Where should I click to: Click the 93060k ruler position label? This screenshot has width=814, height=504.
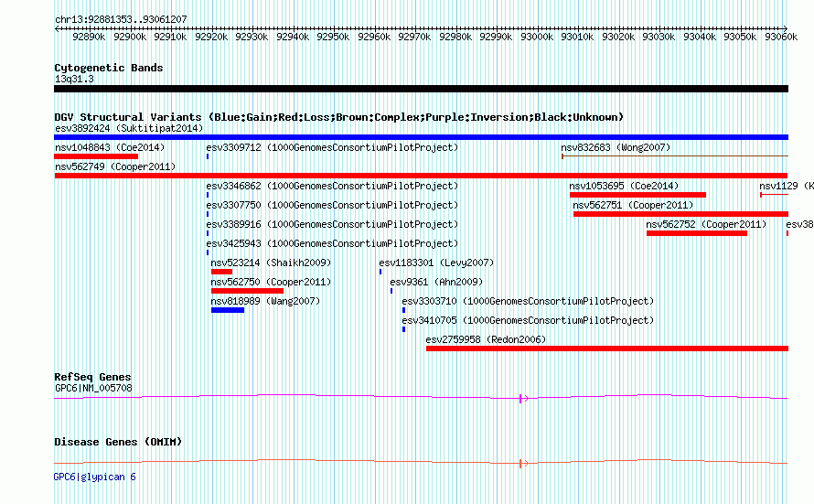coord(781,37)
